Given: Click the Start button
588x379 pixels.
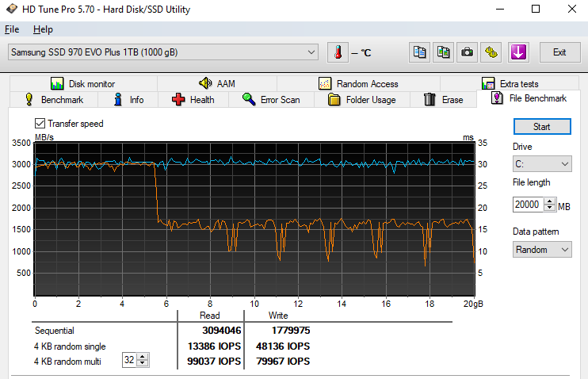Looking at the screenshot, I should (542, 126).
